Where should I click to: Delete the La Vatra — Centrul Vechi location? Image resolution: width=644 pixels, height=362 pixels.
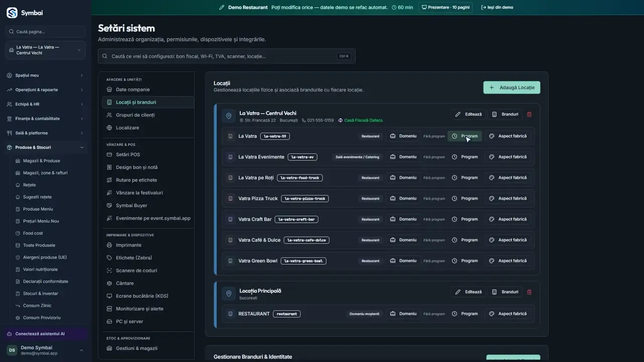click(529, 114)
